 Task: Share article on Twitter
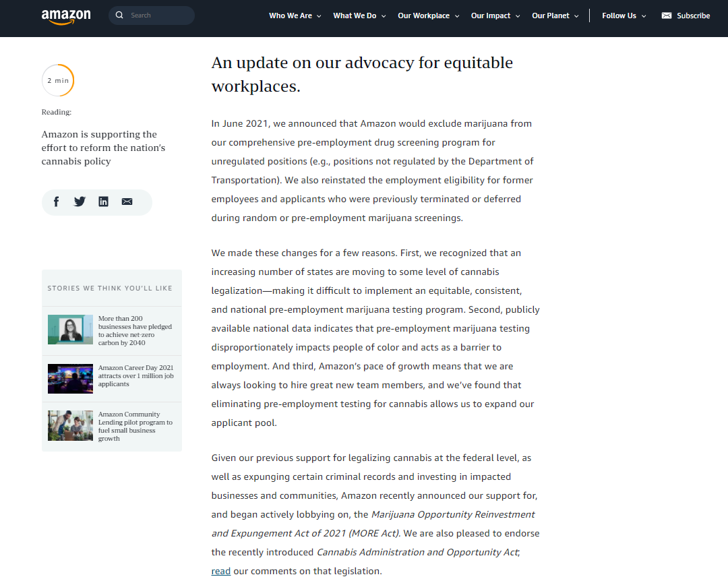click(x=80, y=202)
